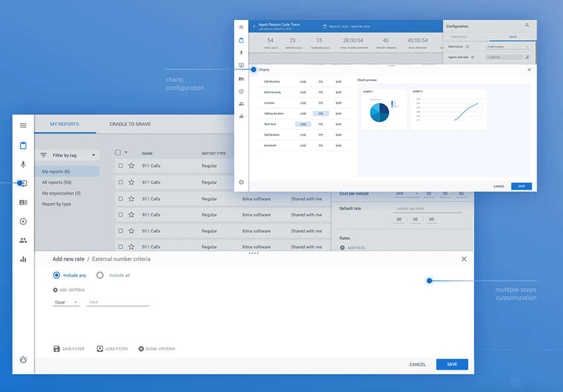Toggle PIE chart for Talking duration
The image size is (563, 392).
pyautogui.click(x=321, y=114)
